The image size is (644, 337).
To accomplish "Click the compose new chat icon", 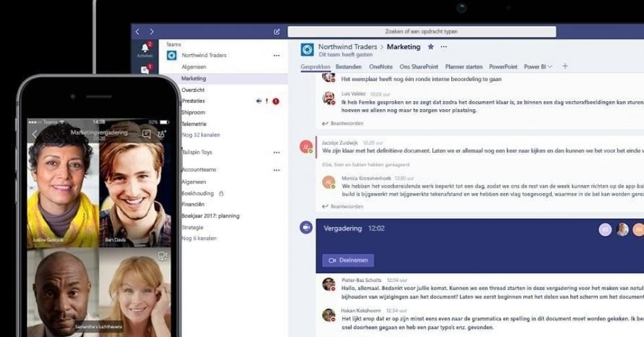I will (x=277, y=31).
